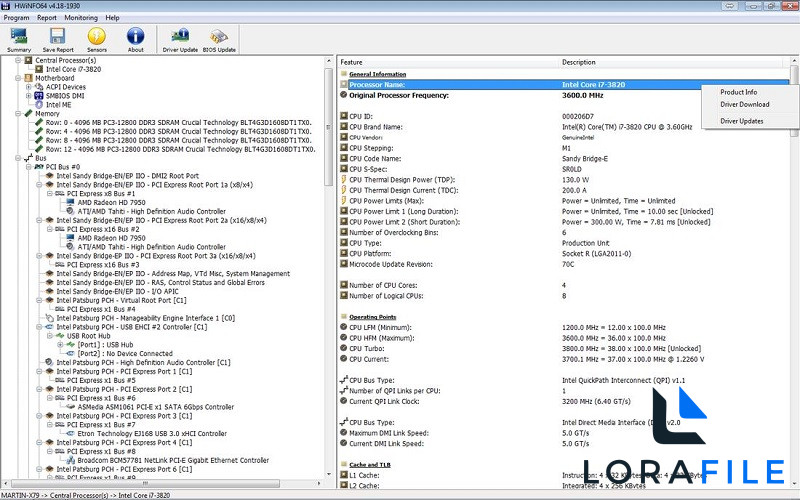Select memory Row: 0 module entry
This screenshot has height=500, width=800.
pos(179,122)
